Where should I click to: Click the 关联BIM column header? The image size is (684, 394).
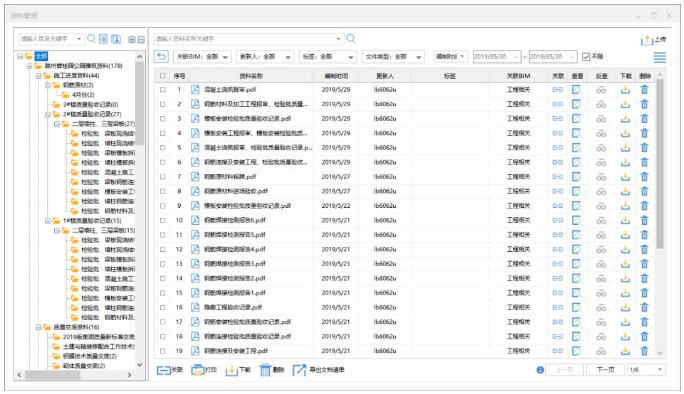[x=518, y=76]
